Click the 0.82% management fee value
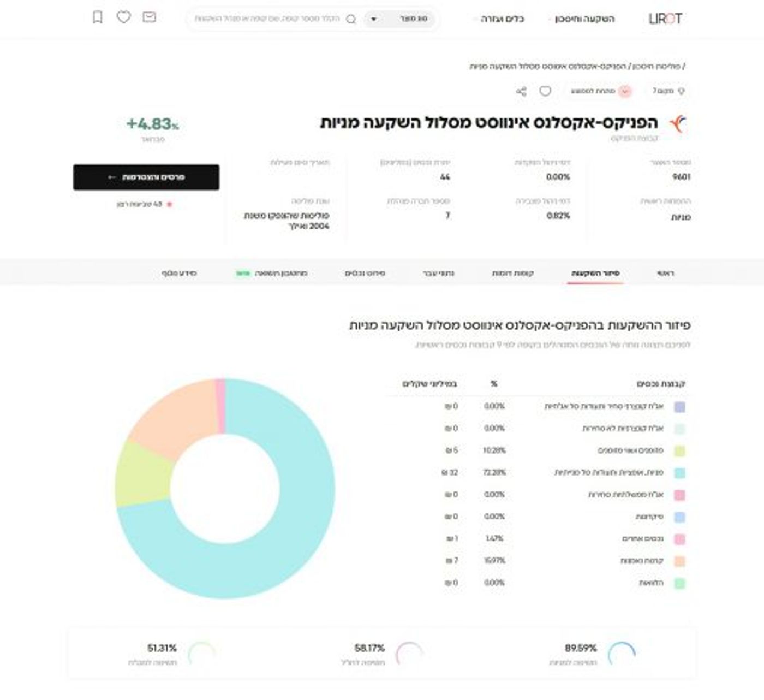Viewport: 764px width, 700px height. point(558,216)
